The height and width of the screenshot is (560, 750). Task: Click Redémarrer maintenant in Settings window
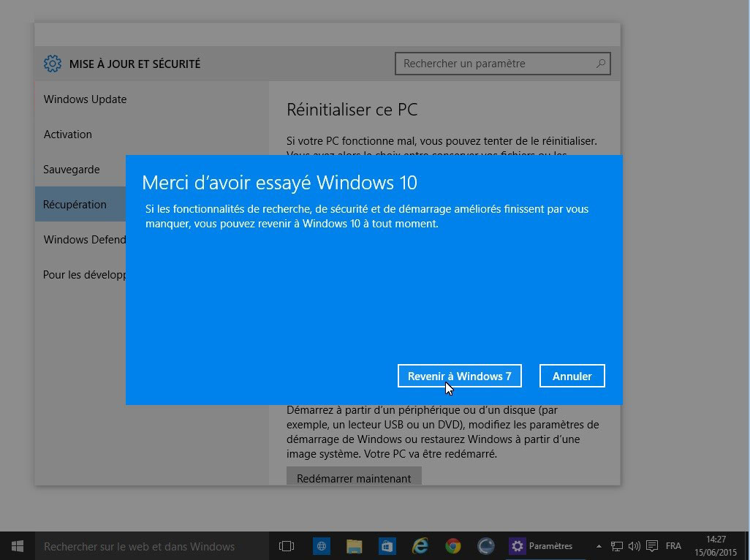click(x=354, y=477)
